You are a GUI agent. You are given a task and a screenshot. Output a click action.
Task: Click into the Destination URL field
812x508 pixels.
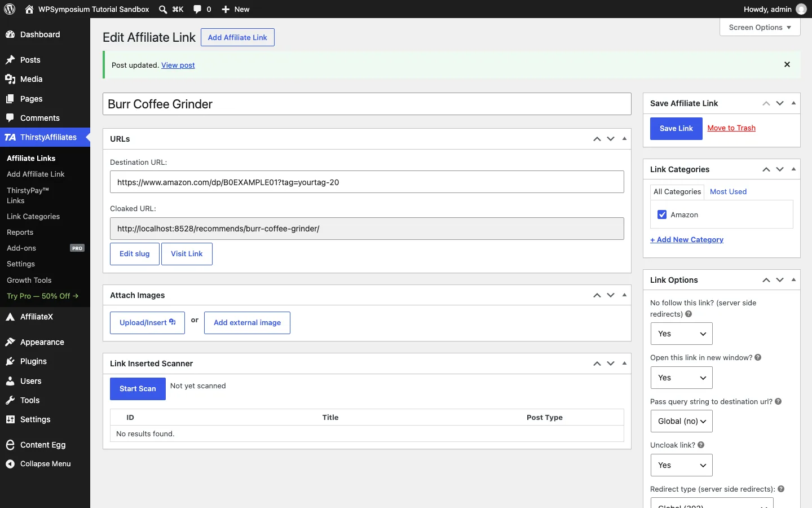coord(367,182)
